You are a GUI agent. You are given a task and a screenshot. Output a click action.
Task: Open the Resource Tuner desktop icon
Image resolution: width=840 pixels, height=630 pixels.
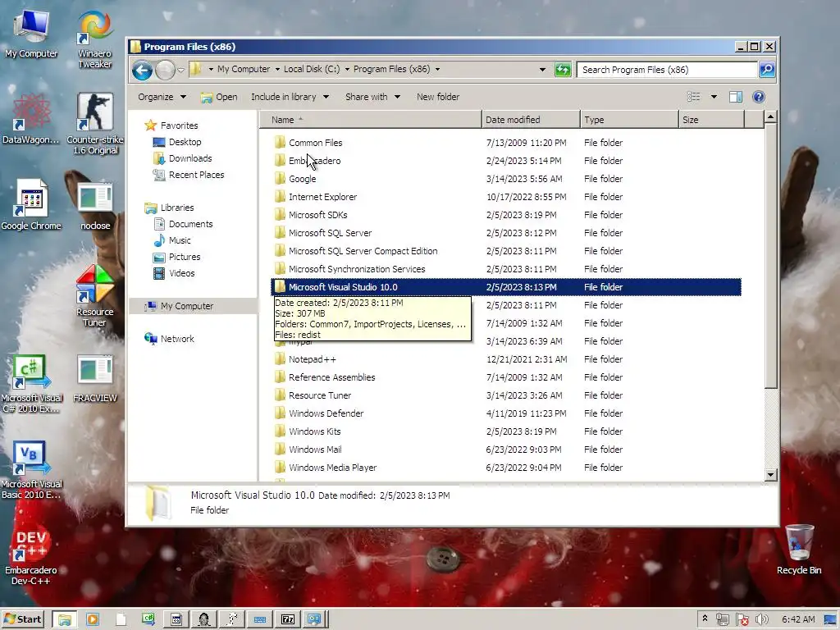tap(95, 295)
